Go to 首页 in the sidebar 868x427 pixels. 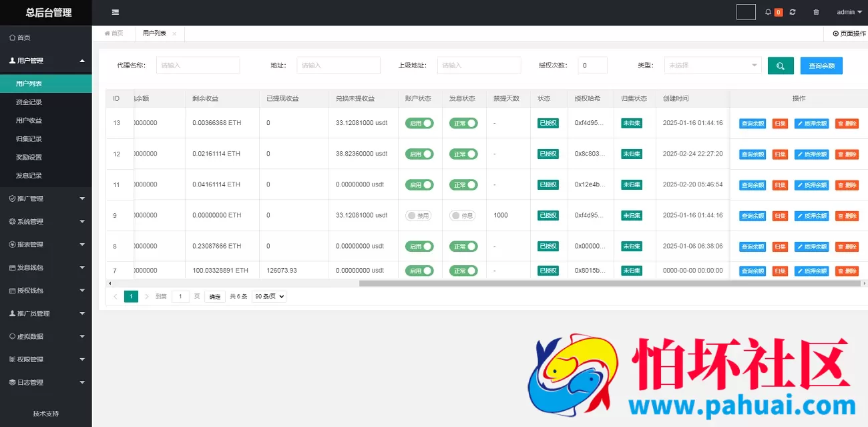pyautogui.click(x=46, y=37)
